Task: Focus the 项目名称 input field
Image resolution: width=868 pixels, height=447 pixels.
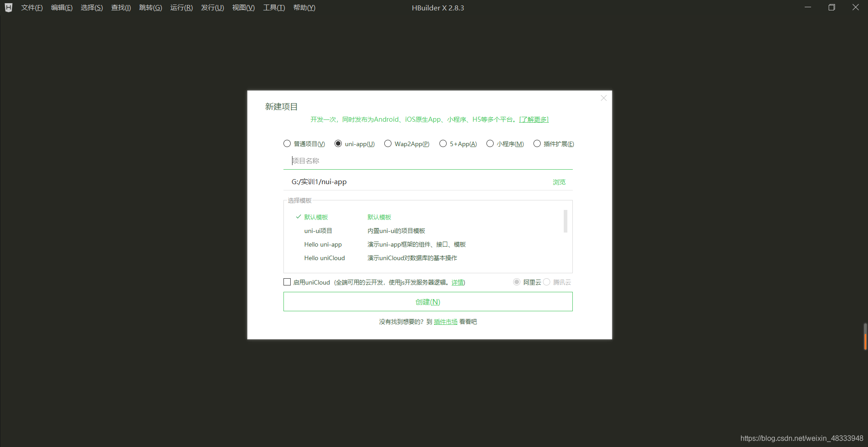Action: pos(428,161)
